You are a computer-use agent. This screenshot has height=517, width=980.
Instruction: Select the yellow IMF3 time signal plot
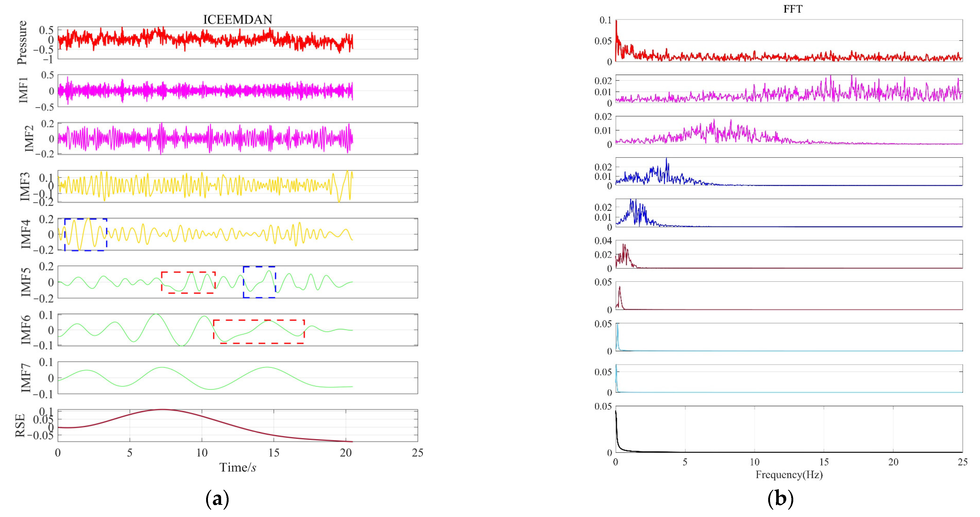205,186
